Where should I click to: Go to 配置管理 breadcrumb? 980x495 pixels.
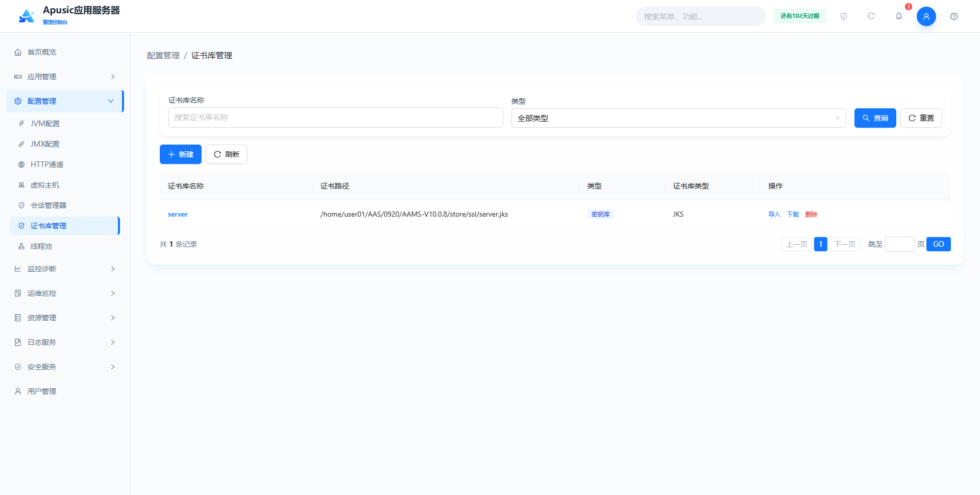(x=163, y=55)
